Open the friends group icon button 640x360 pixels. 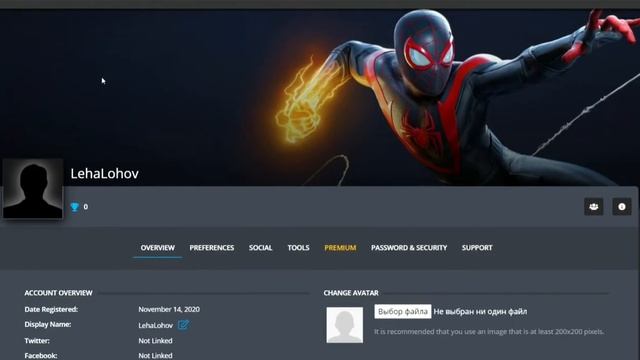pyautogui.click(x=593, y=207)
